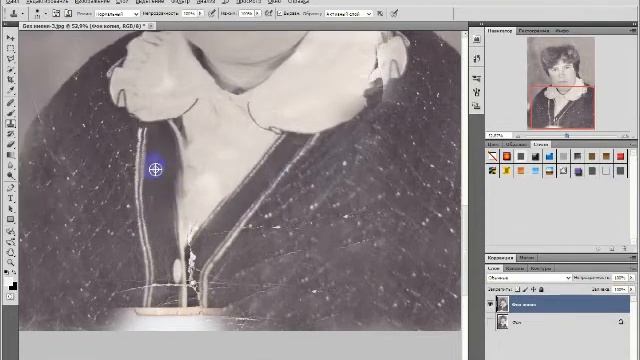Select the Magic Wand tool

click(11, 70)
